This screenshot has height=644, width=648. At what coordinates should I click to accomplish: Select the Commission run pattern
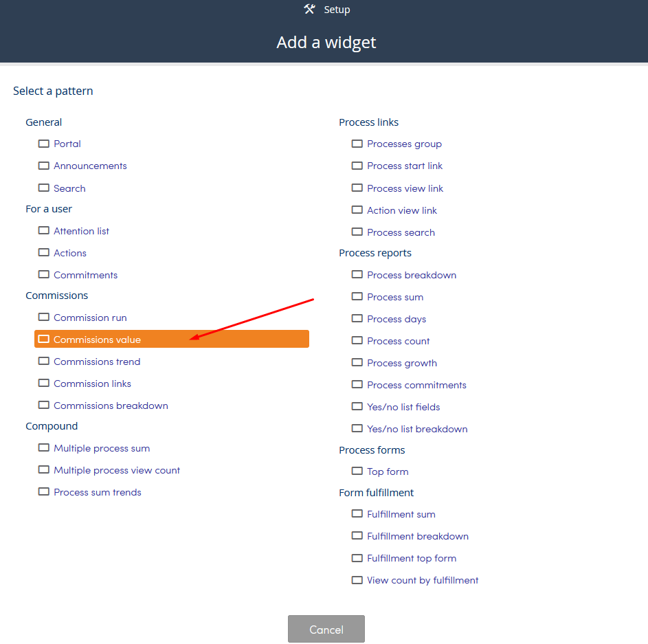click(90, 318)
